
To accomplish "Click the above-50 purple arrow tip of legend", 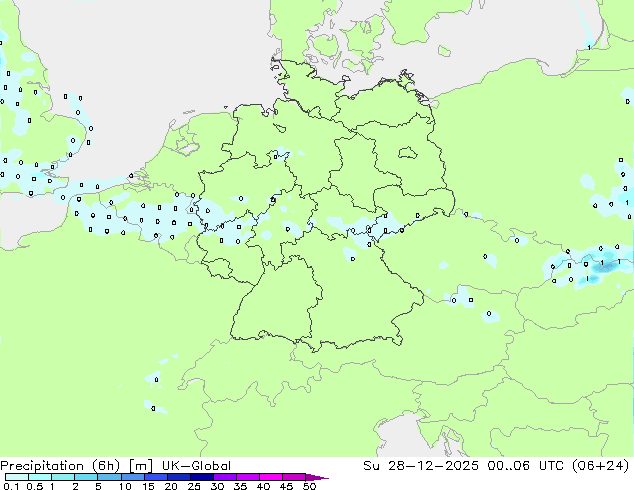I will tap(316, 477).
